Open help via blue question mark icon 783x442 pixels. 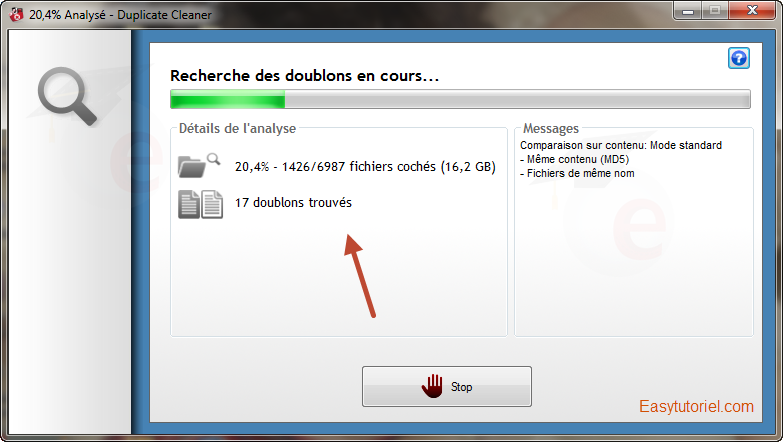pos(739,58)
